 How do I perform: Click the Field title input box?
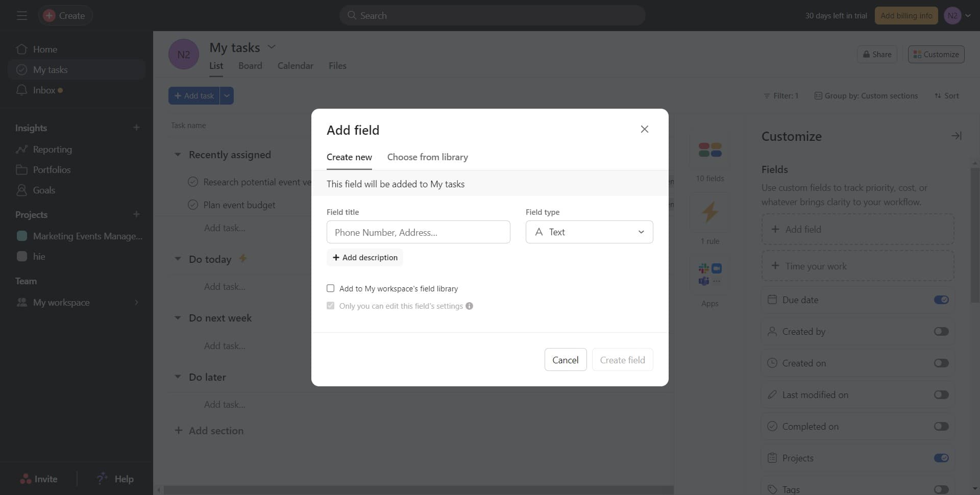(x=418, y=232)
